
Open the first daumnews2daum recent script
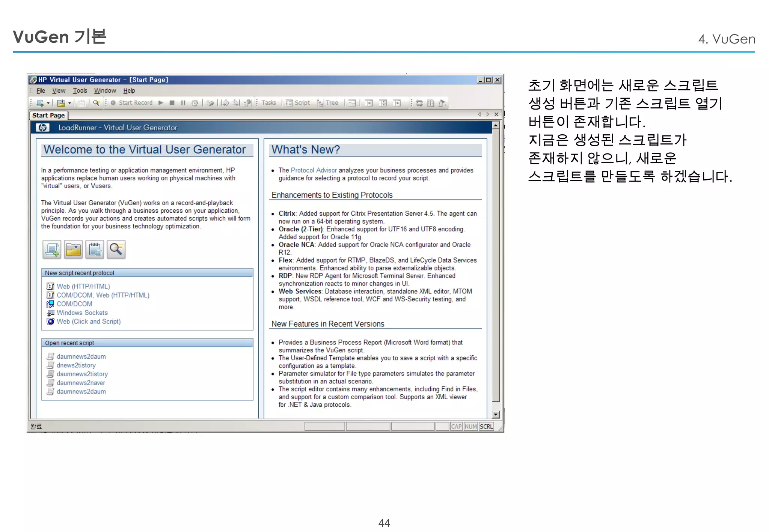[81, 356]
